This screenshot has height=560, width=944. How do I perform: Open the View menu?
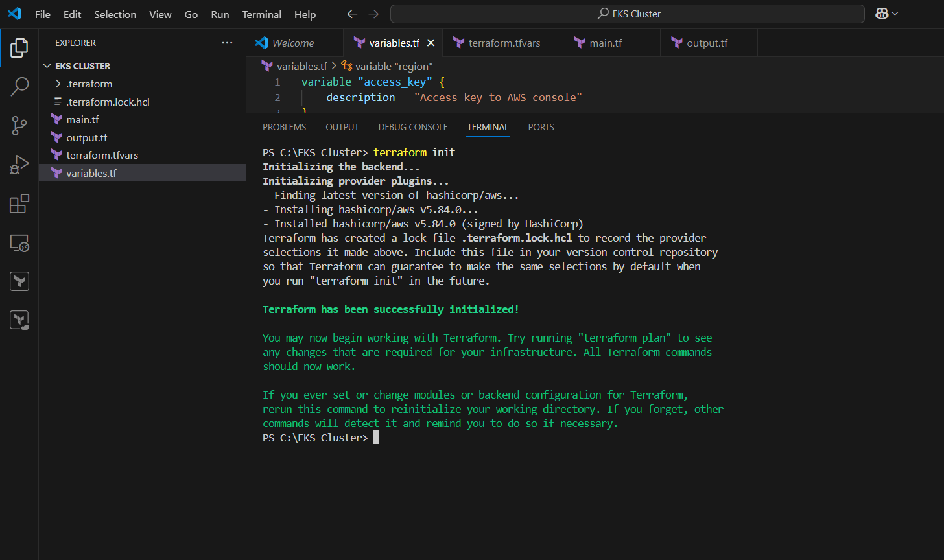pyautogui.click(x=160, y=14)
